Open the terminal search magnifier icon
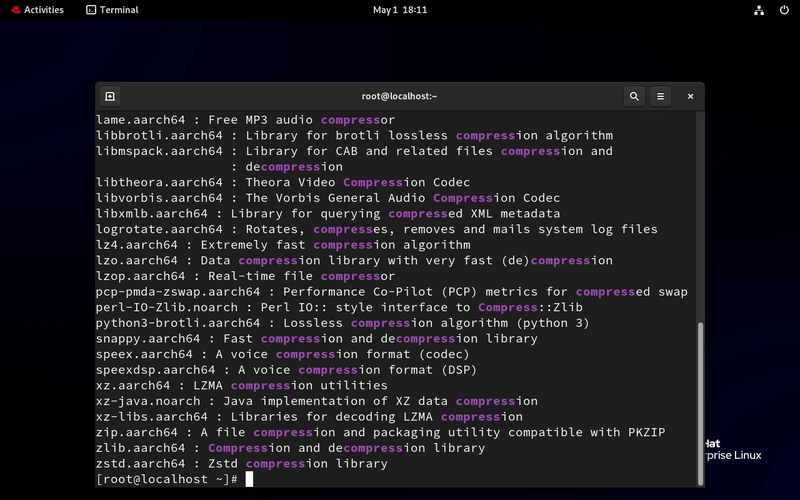800x500 pixels. pos(634,96)
